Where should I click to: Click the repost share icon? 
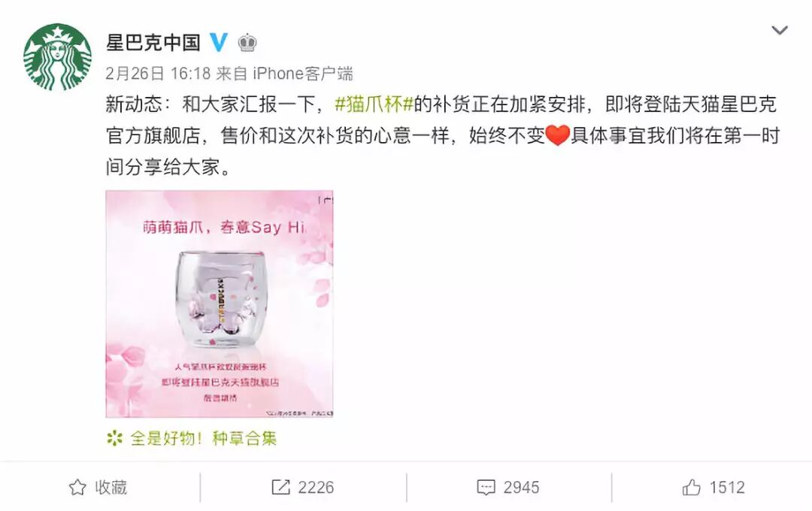(280, 487)
